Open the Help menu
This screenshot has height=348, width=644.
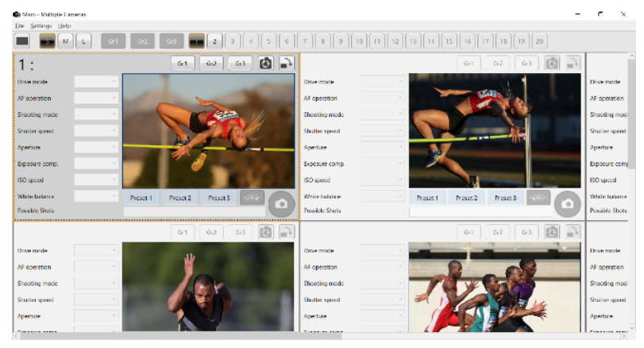(64, 25)
